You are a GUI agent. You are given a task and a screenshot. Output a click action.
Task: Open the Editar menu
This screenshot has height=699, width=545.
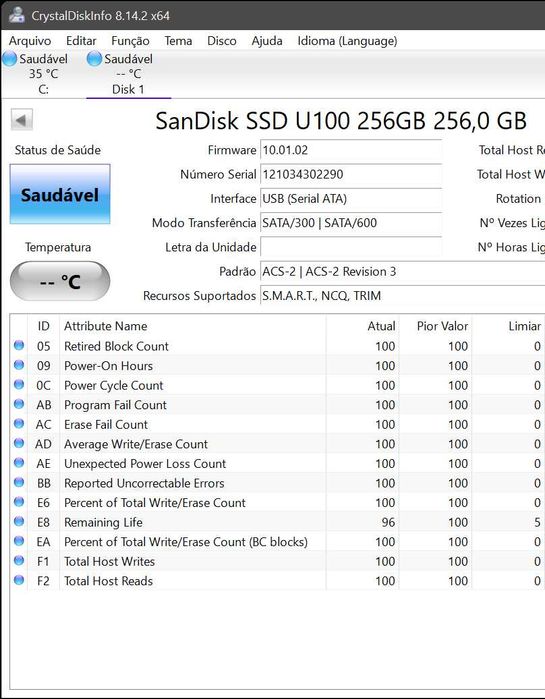[x=81, y=41]
